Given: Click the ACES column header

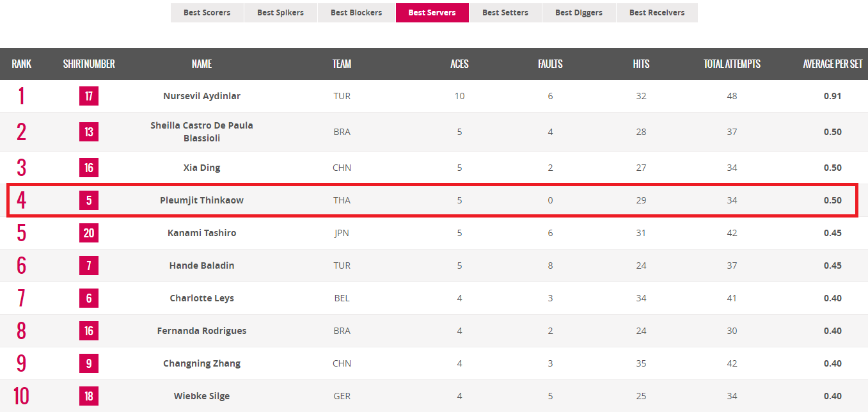Looking at the screenshot, I should (x=459, y=64).
